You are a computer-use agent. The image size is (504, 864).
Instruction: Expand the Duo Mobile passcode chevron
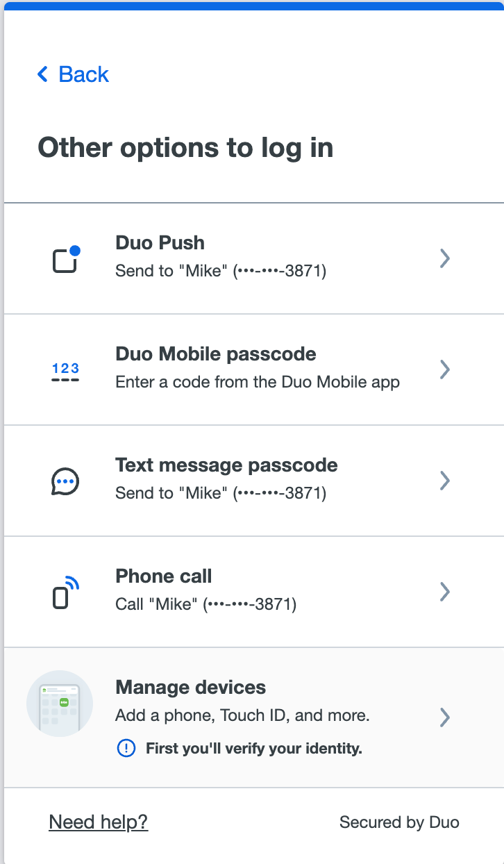pos(445,369)
